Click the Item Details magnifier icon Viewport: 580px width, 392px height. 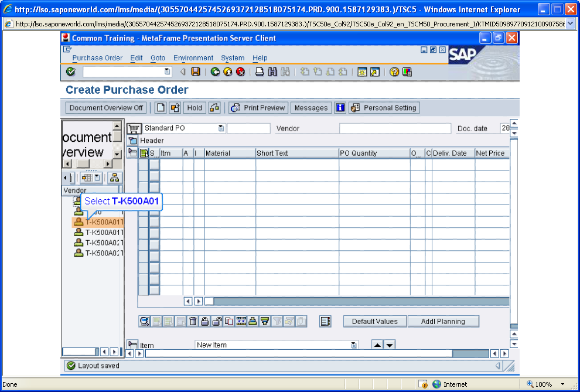pos(144,321)
